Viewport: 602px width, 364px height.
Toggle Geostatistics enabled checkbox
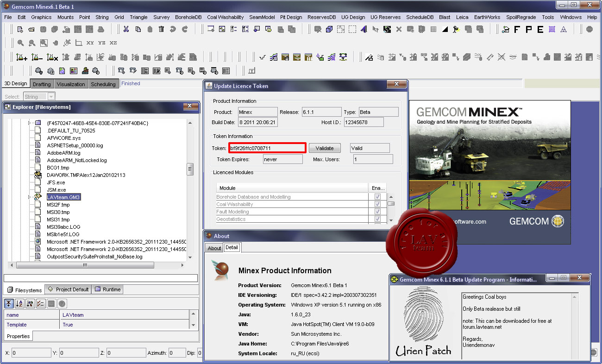click(377, 219)
